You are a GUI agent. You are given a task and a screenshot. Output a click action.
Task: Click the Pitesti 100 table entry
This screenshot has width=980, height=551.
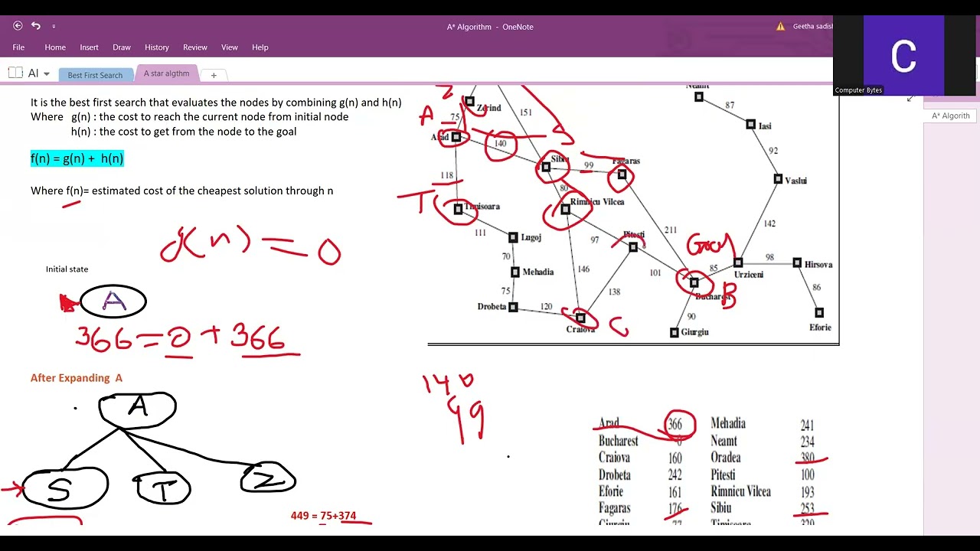763,474
